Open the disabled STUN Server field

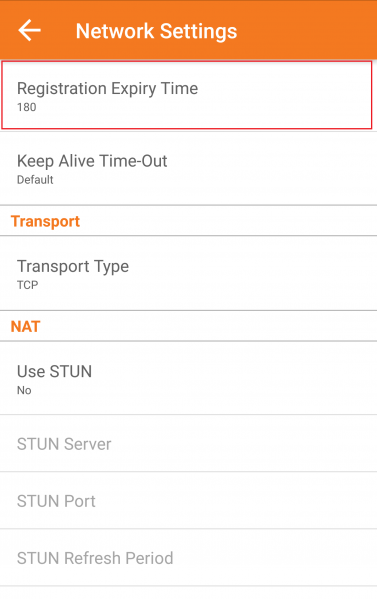tap(188, 444)
